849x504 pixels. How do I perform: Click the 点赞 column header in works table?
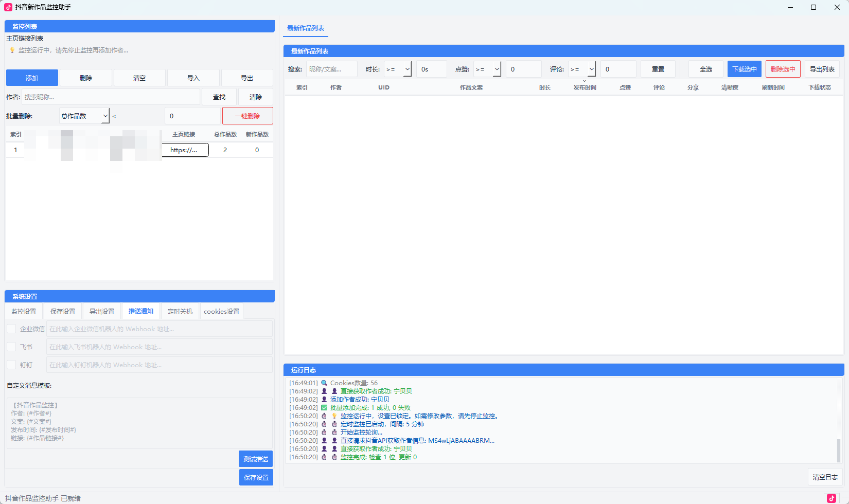tap(625, 87)
